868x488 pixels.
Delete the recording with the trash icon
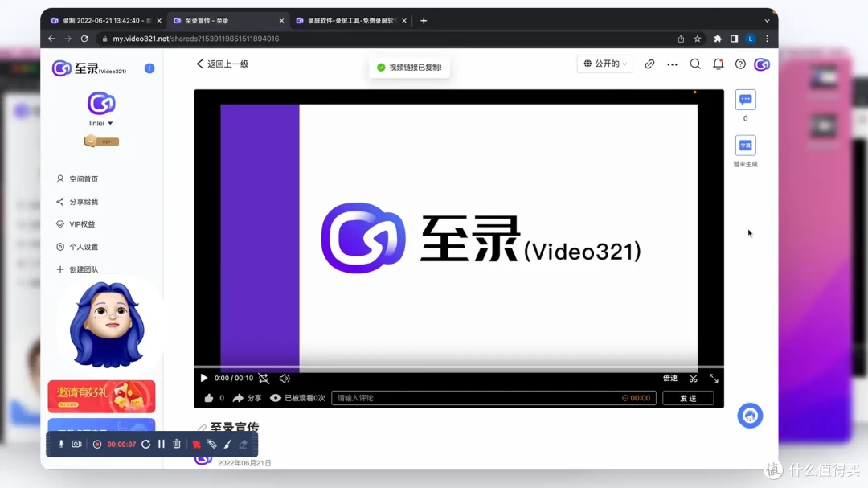[x=177, y=445]
